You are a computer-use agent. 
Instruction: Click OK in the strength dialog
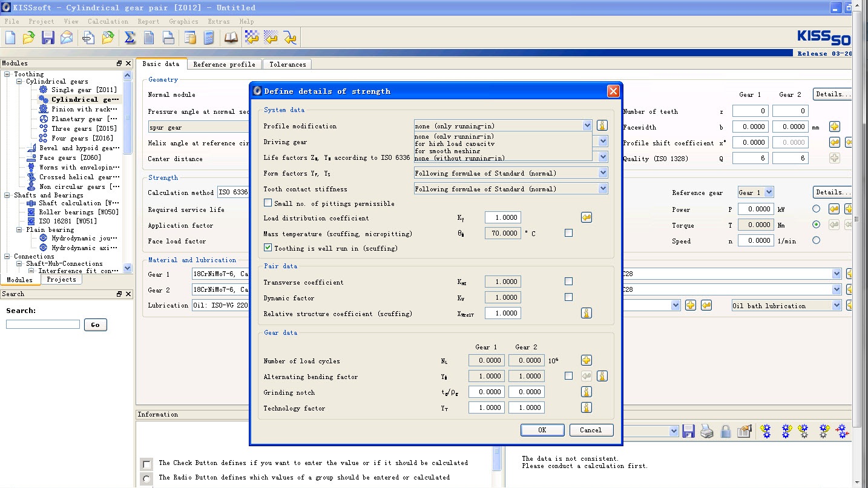pyautogui.click(x=542, y=430)
